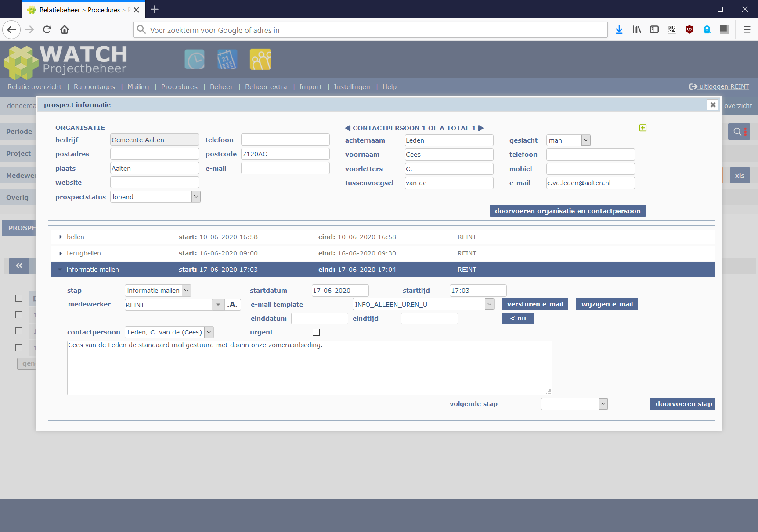Open the Firefox hamburger menu
The height and width of the screenshot is (532, 758).
click(x=747, y=29)
